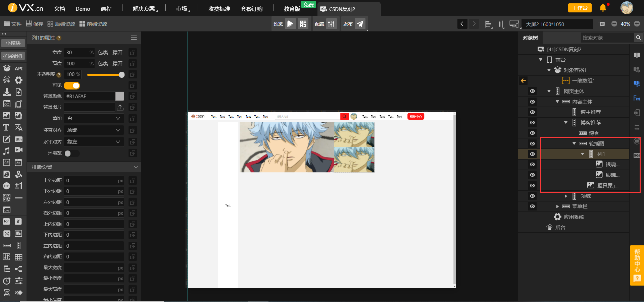The width and height of the screenshot is (644, 302).
Task: Open the 帮助中心 help center button
Action: click(x=637, y=265)
